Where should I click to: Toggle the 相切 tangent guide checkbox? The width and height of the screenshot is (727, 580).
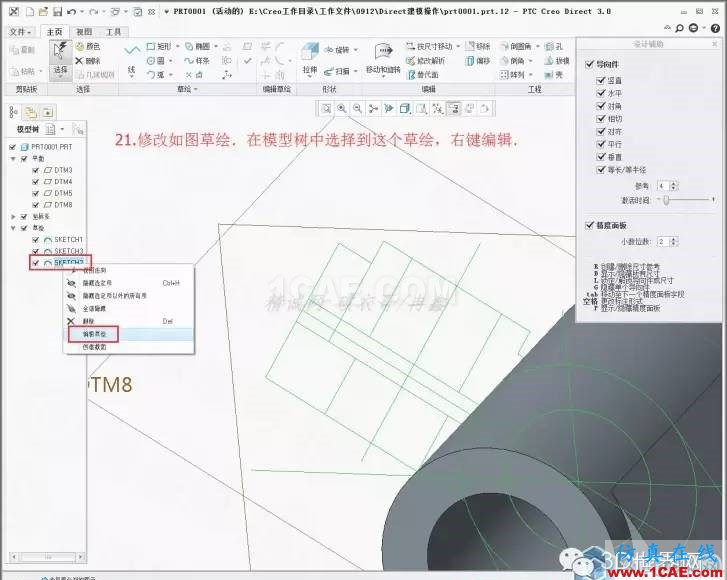point(601,118)
